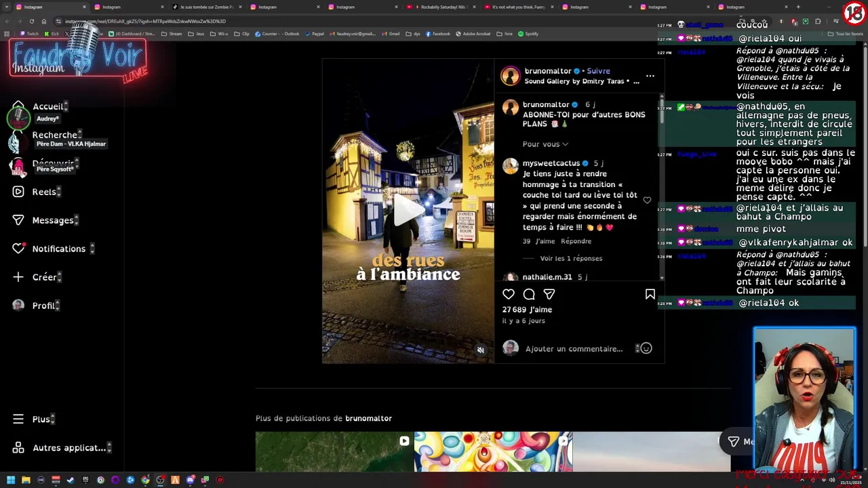Click the Créer plus icon
Screen dimensions: 868x488
coord(18,277)
